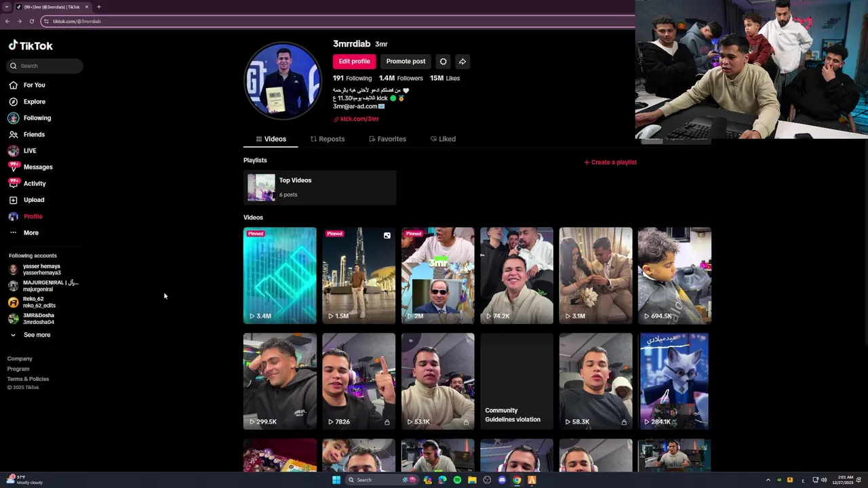The image size is (868, 488).
Task: Open Profile in the sidebar
Action: pyautogui.click(x=25, y=216)
